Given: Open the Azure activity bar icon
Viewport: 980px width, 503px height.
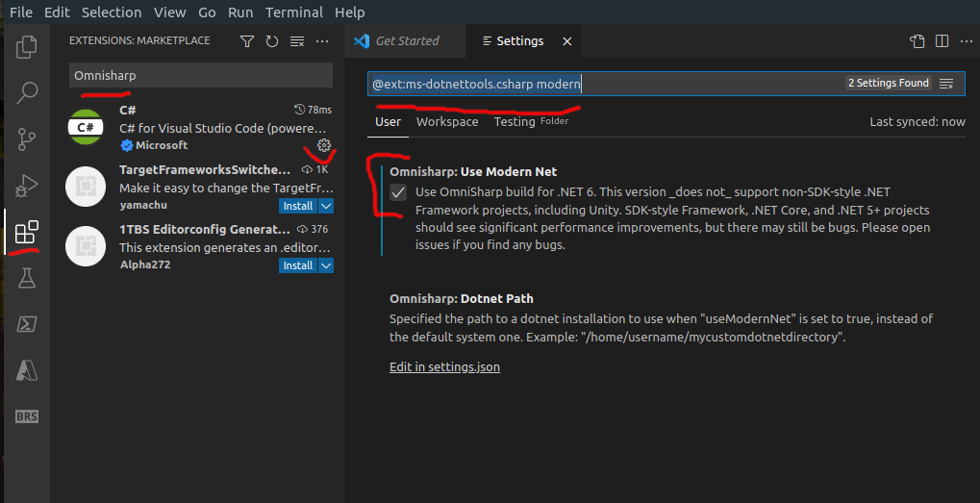Looking at the screenshot, I should [26, 370].
